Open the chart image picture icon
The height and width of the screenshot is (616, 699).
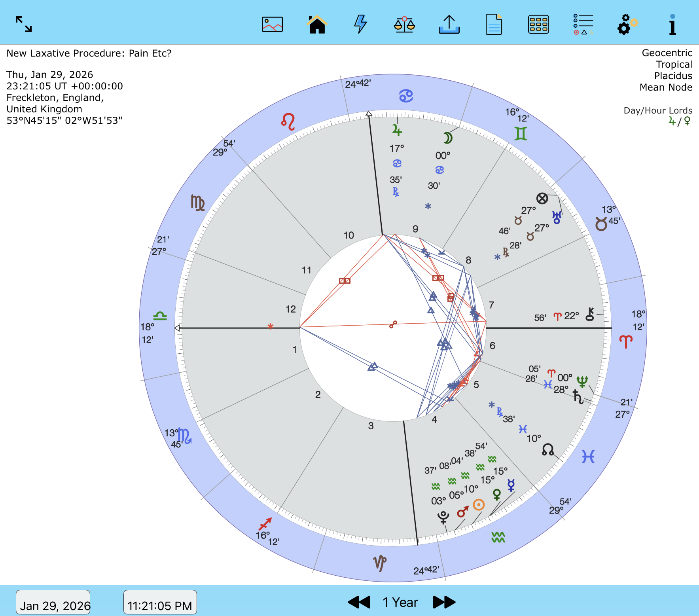[x=272, y=25]
